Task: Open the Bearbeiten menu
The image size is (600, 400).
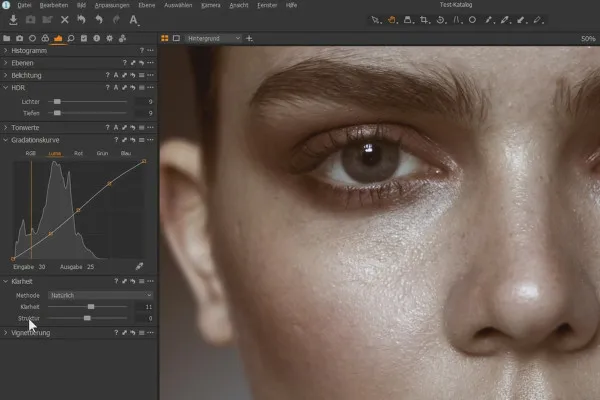Action: coord(54,5)
